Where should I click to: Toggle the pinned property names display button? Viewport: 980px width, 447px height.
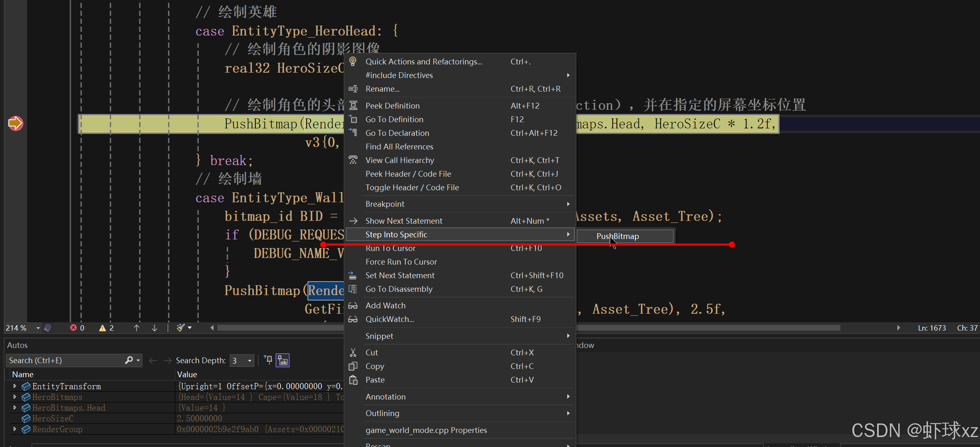[x=283, y=360]
